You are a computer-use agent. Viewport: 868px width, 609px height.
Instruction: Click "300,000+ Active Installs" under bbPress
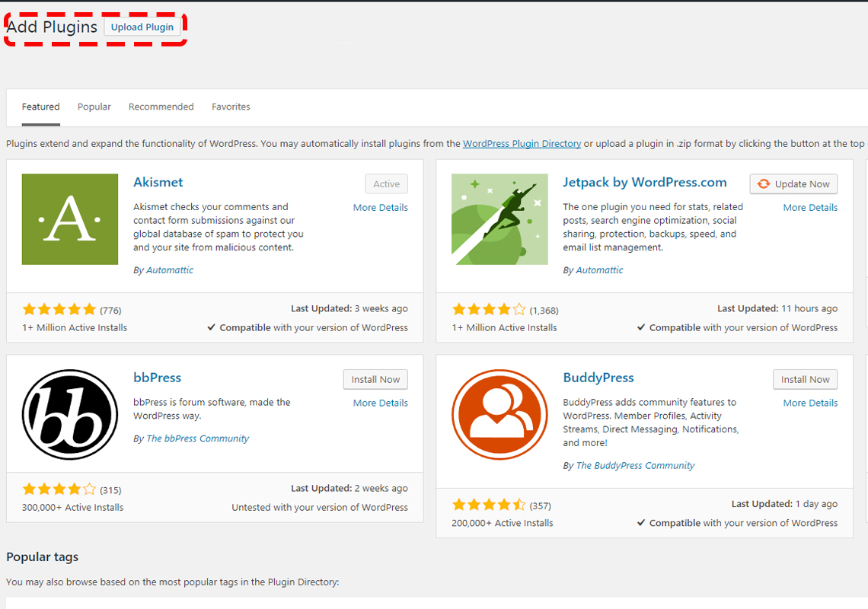(x=72, y=508)
